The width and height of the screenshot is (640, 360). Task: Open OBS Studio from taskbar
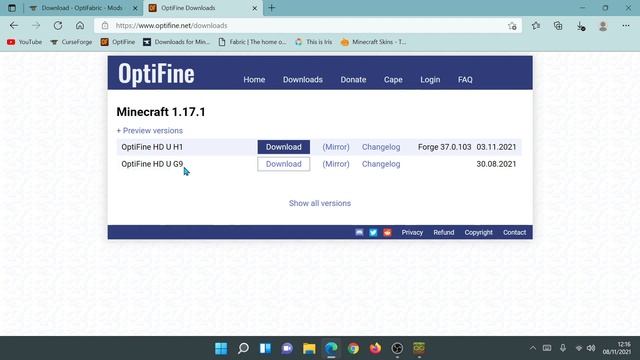click(x=397, y=348)
